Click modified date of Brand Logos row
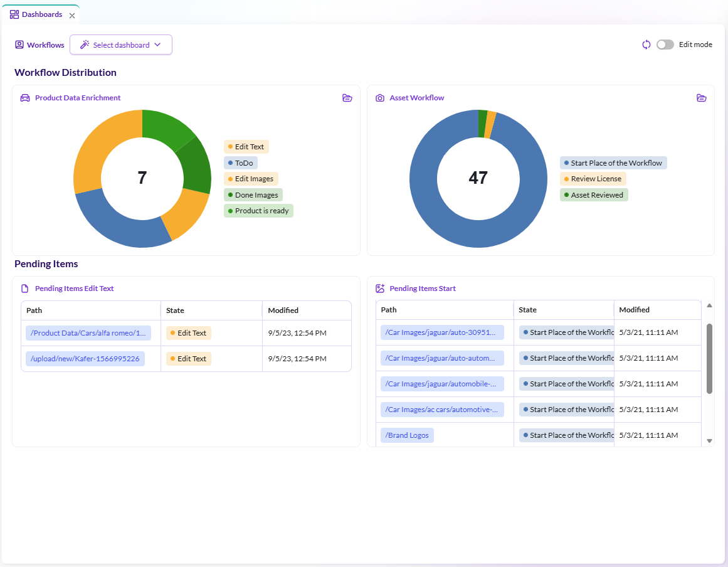Viewport: 728px width, 567px height. 648,435
